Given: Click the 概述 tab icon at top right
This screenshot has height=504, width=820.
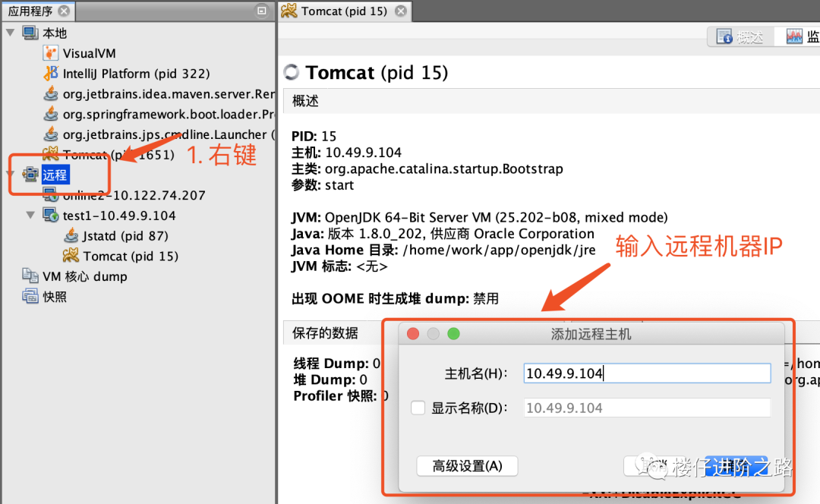Looking at the screenshot, I should (724, 36).
